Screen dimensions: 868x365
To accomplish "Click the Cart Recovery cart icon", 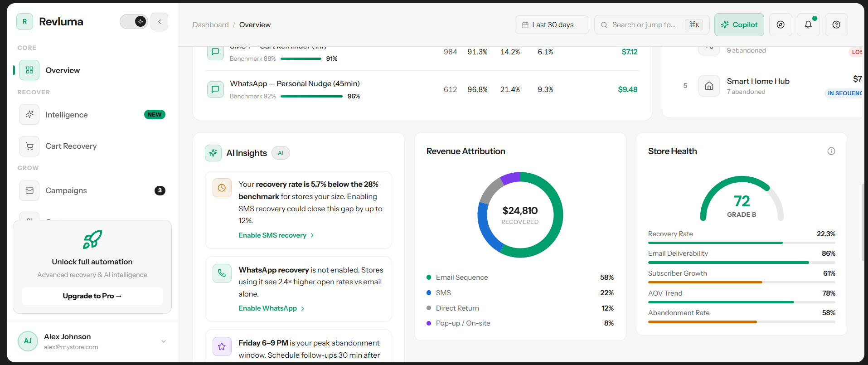I will pyautogui.click(x=29, y=146).
